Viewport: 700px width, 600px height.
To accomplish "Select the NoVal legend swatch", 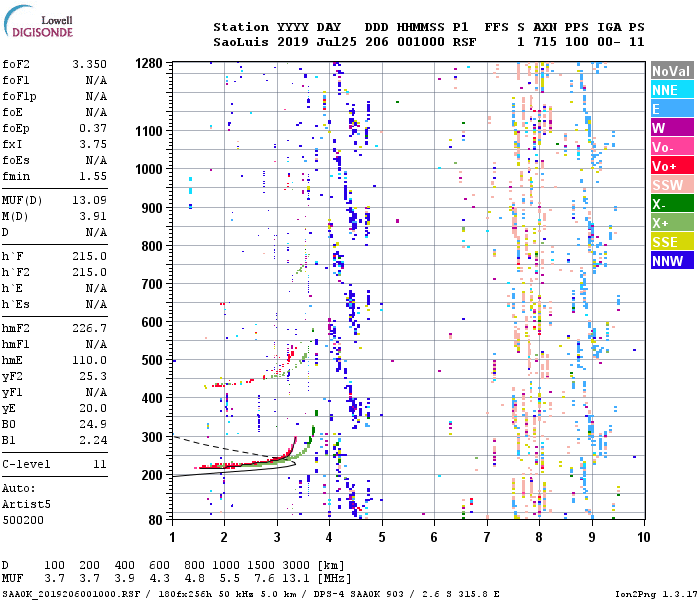I will tap(672, 71).
